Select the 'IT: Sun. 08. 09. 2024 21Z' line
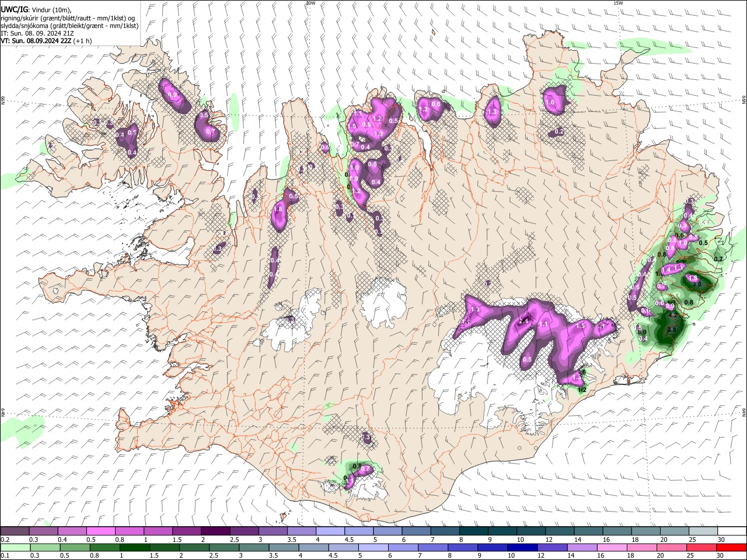The width and height of the screenshot is (747, 560). [37, 33]
